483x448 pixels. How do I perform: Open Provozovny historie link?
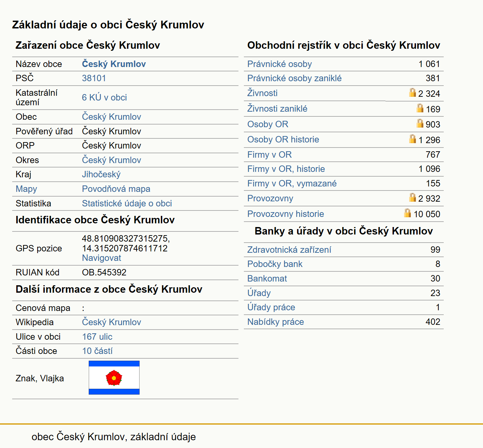point(286,214)
